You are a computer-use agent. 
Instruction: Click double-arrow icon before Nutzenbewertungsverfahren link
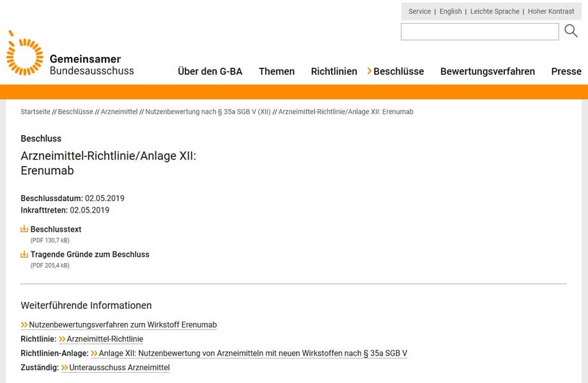(24, 325)
